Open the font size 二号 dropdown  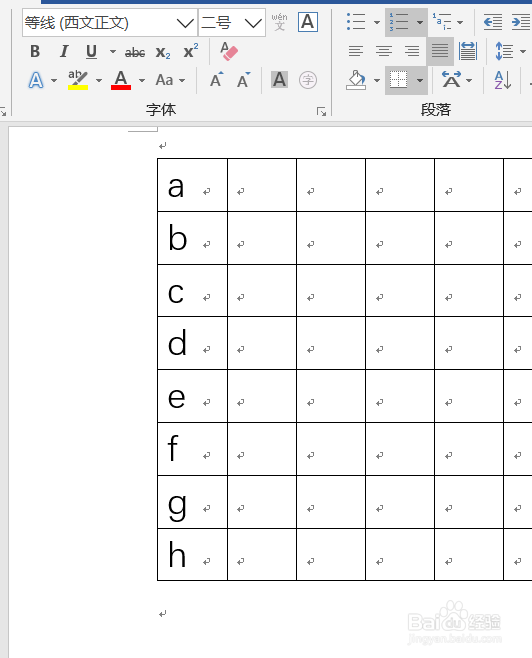coord(253,23)
